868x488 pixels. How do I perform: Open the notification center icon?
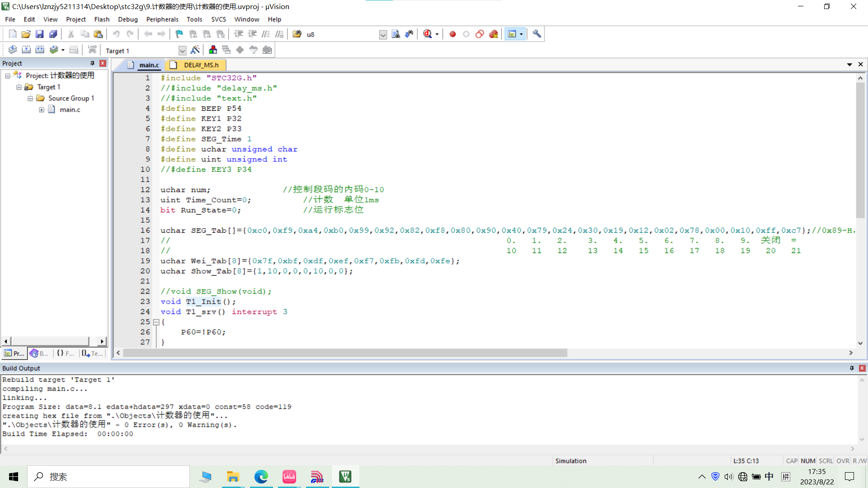(849, 477)
